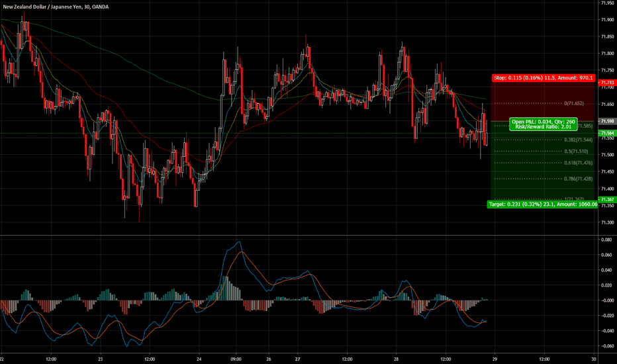617x364 pixels.
Task: Click the 71.800 price axis label
Action: pyautogui.click(x=607, y=54)
